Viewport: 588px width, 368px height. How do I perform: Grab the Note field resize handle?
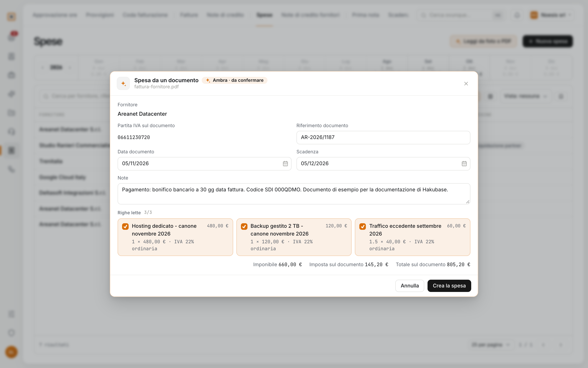tap(468, 202)
